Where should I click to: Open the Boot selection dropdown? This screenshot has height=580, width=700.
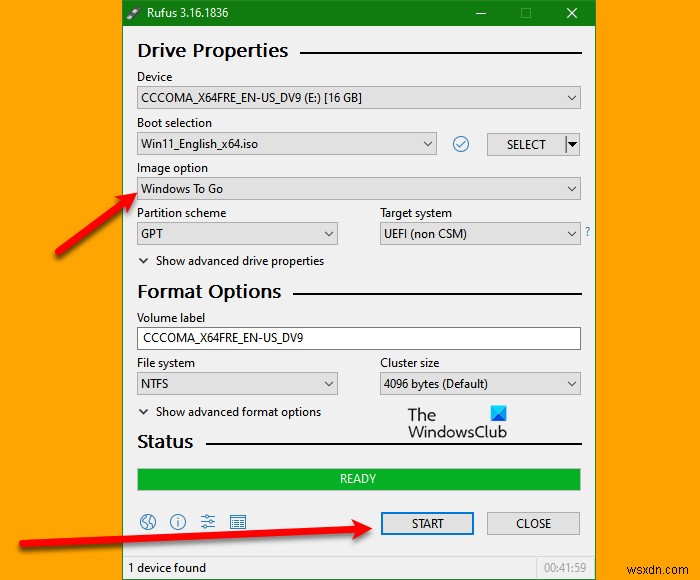pos(287,144)
